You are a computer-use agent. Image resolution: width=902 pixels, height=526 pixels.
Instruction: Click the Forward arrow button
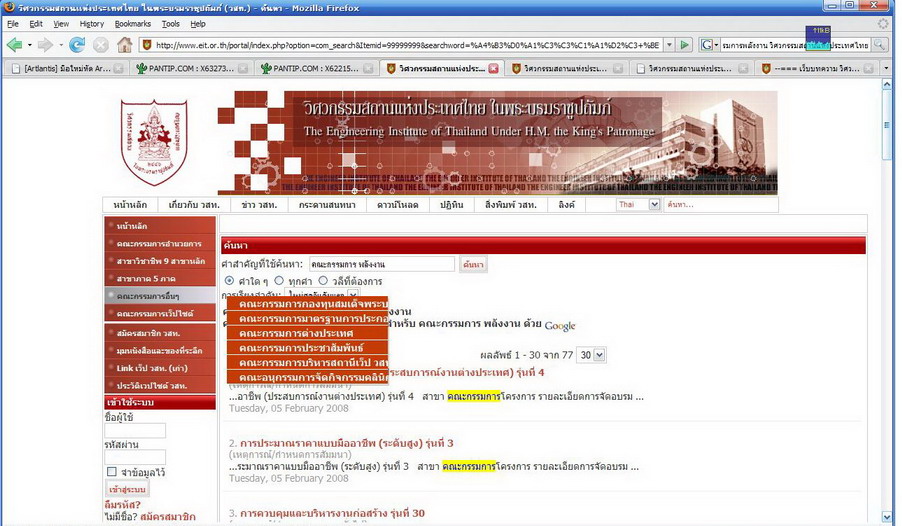tap(44, 44)
